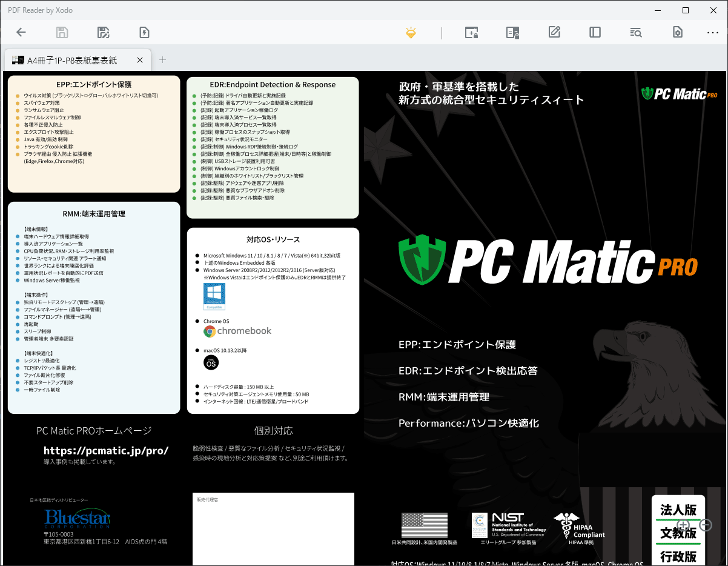Click the back arrow in the toolbar

(21, 33)
